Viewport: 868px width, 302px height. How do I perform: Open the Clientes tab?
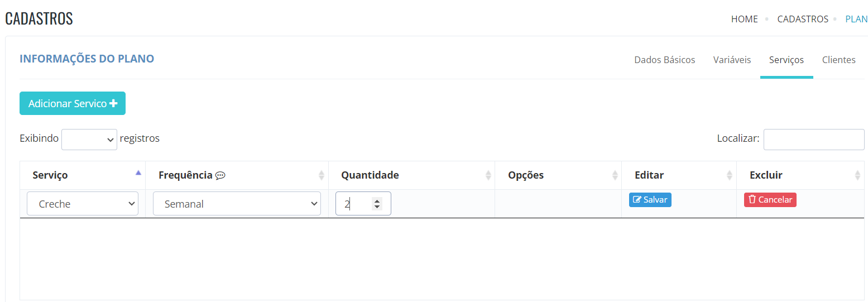pos(838,60)
